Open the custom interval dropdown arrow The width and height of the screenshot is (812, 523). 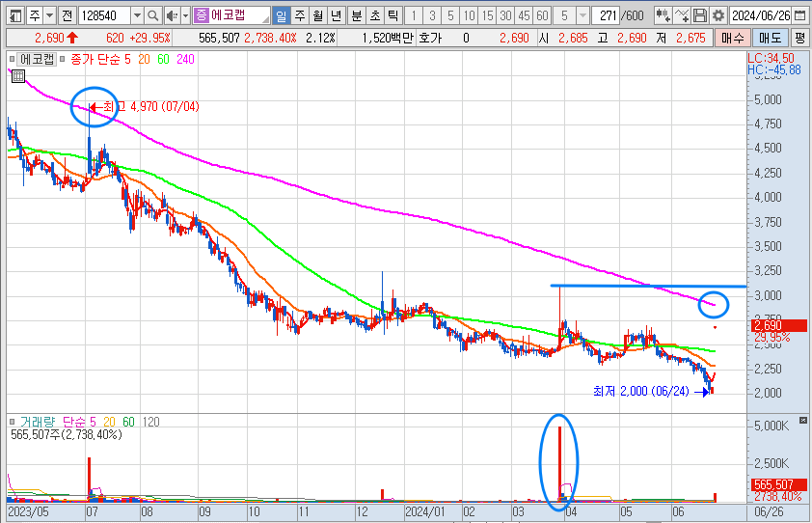(583, 15)
